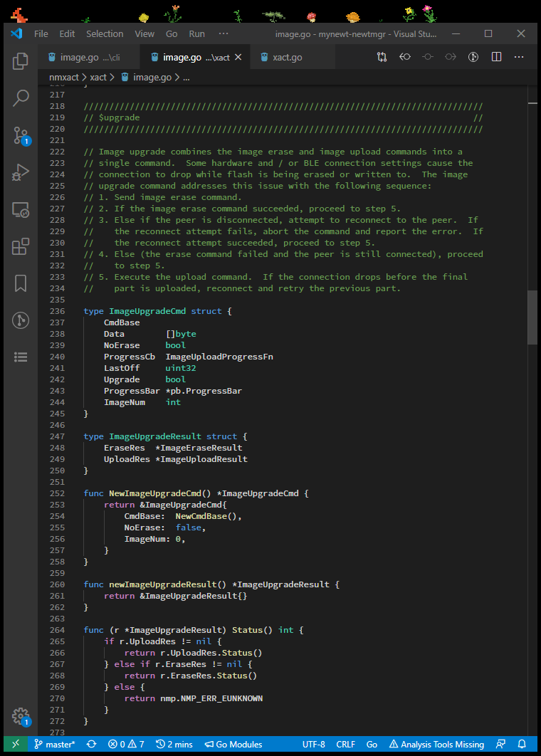The height and width of the screenshot is (756, 541).
Task: Open the Explorer view in activity bar
Action: coord(20,62)
